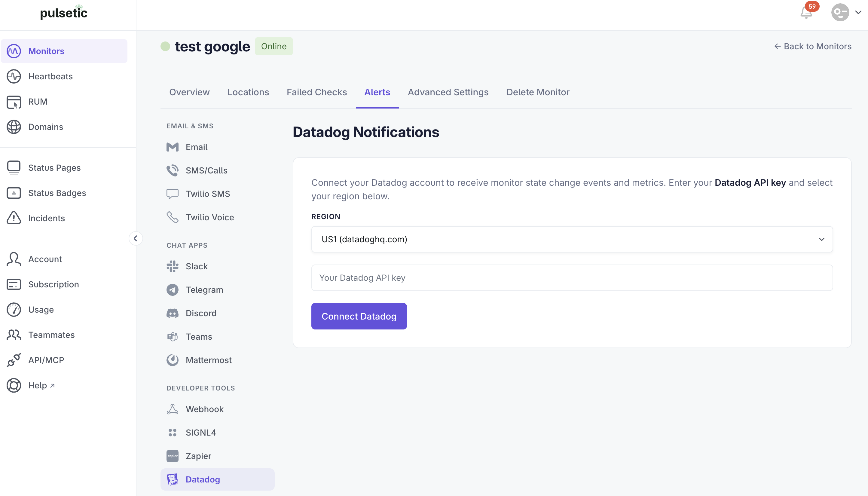The height and width of the screenshot is (496, 868).
Task: Select the Webhook label in Developer Tools
Action: click(204, 409)
